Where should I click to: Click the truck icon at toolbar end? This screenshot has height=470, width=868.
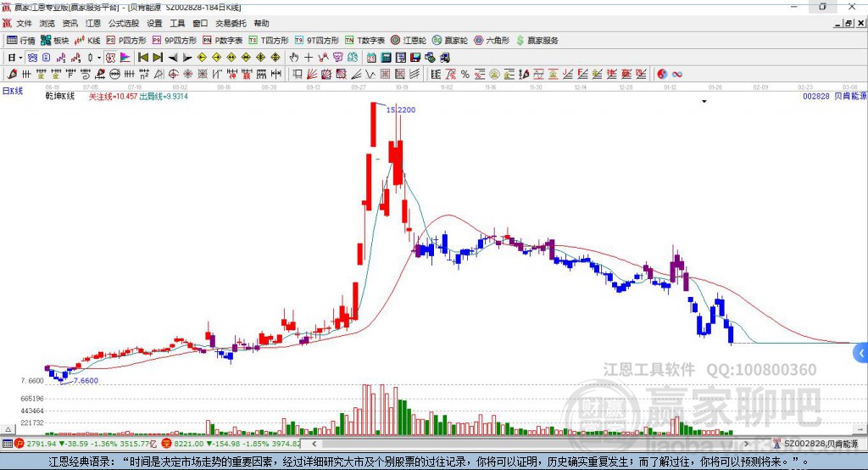click(x=444, y=58)
